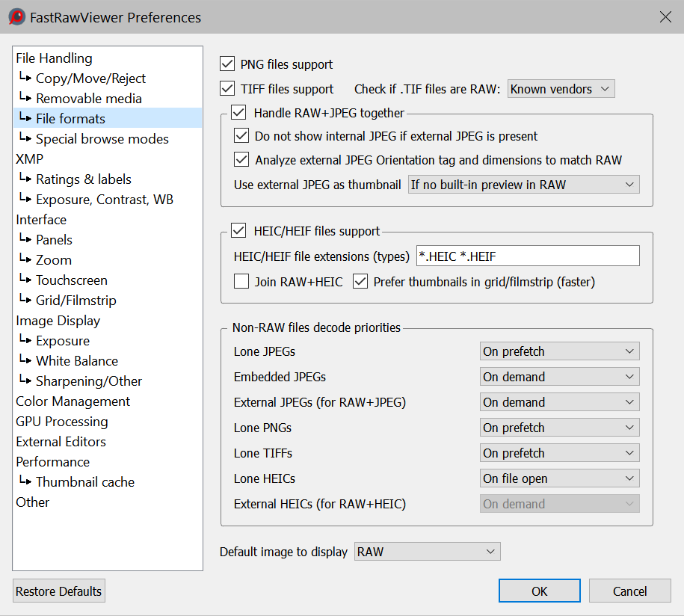This screenshot has width=684, height=616.
Task: Check the Join RAW+HEIC option
Action: [241, 282]
